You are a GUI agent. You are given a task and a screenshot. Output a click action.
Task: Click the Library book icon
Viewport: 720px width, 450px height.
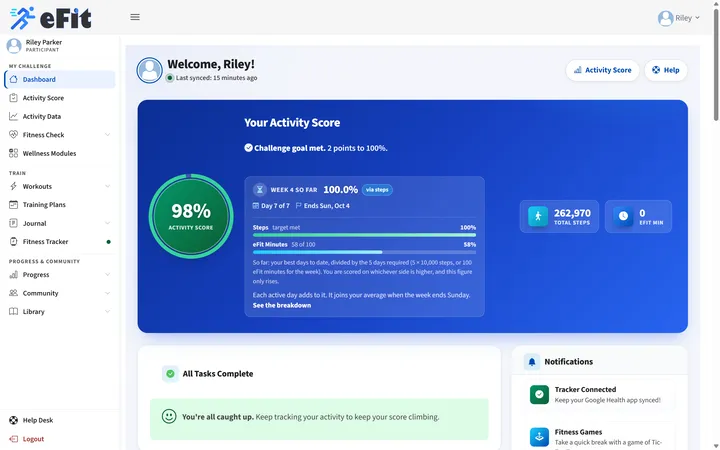coord(13,311)
